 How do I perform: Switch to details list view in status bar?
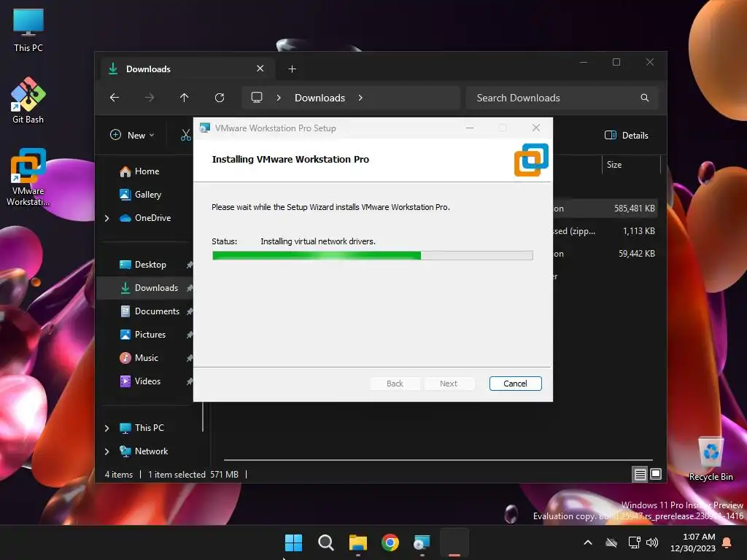[x=640, y=474]
